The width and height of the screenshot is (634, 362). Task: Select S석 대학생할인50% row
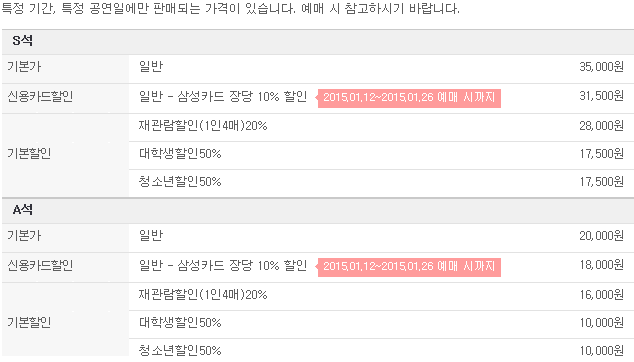pyautogui.click(x=381, y=155)
